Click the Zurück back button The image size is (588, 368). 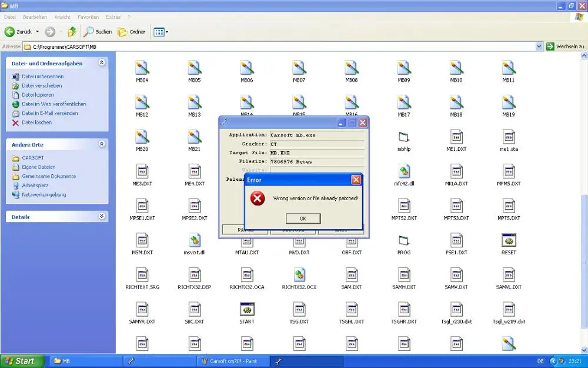click(x=18, y=32)
